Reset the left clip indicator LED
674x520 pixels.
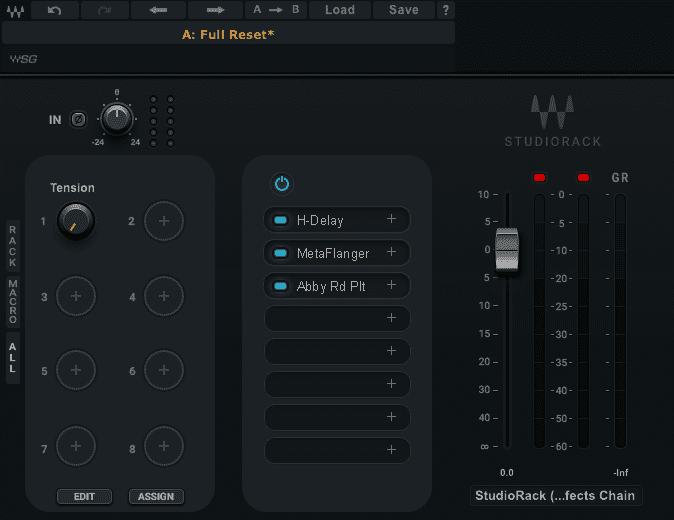(539, 177)
